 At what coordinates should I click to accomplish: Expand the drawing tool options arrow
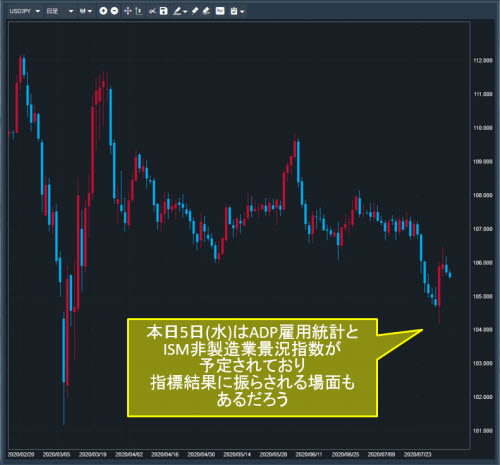(x=185, y=12)
